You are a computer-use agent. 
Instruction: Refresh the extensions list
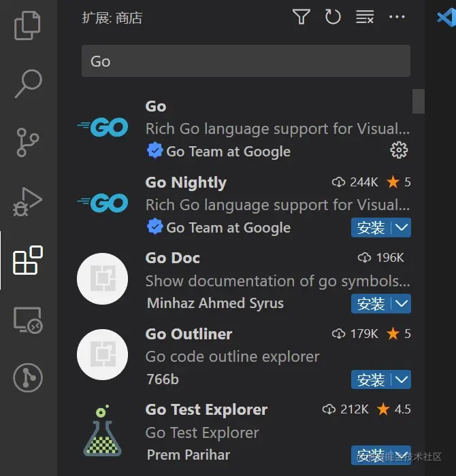[x=333, y=17]
